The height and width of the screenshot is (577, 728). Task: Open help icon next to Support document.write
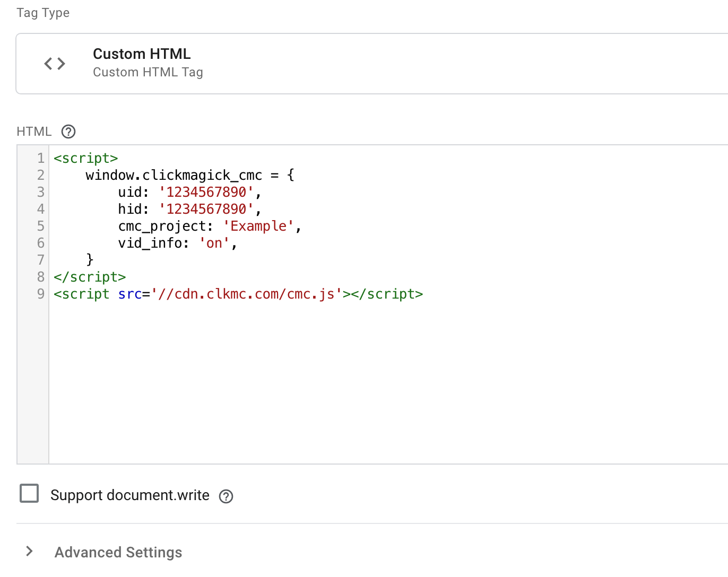[226, 496]
